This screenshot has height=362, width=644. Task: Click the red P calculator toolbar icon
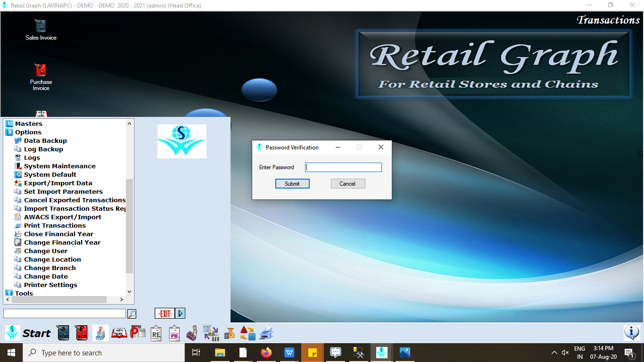pyautogui.click(x=138, y=333)
